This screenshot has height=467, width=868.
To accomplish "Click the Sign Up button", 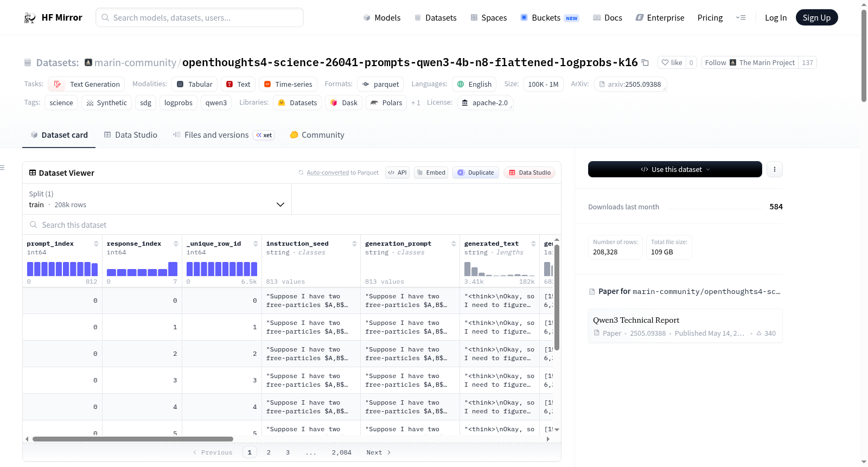I will click(x=816, y=17).
